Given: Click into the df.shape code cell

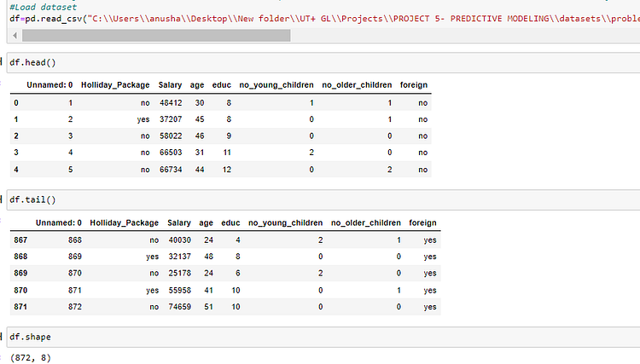Looking at the screenshot, I should pyautogui.click(x=323, y=337).
